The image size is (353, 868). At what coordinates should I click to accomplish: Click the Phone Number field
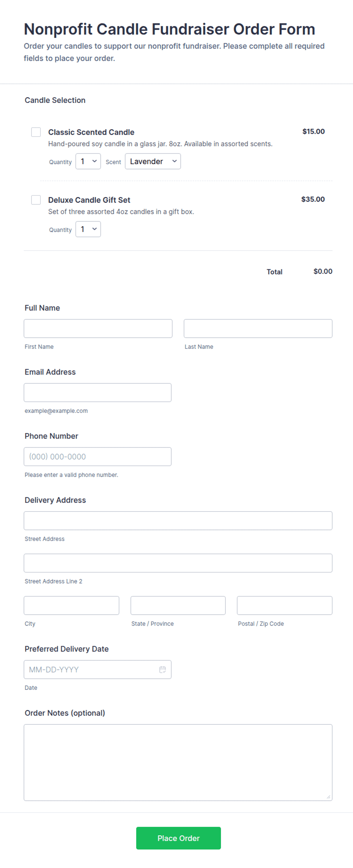click(98, 457)
